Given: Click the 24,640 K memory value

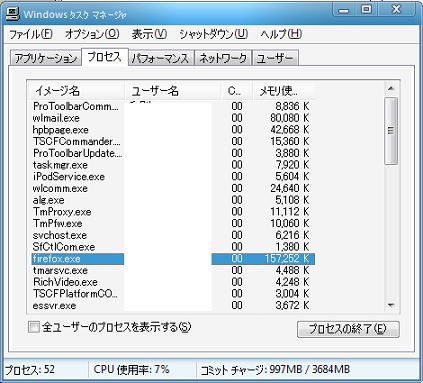Looking at the screenshot, I should tap(290, 188).
